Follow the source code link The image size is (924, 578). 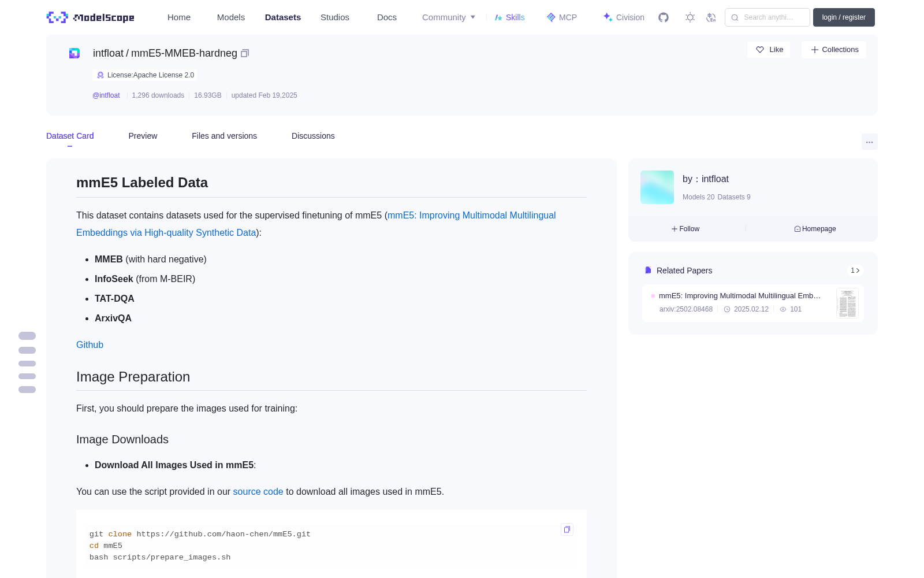tap(258, 491)
